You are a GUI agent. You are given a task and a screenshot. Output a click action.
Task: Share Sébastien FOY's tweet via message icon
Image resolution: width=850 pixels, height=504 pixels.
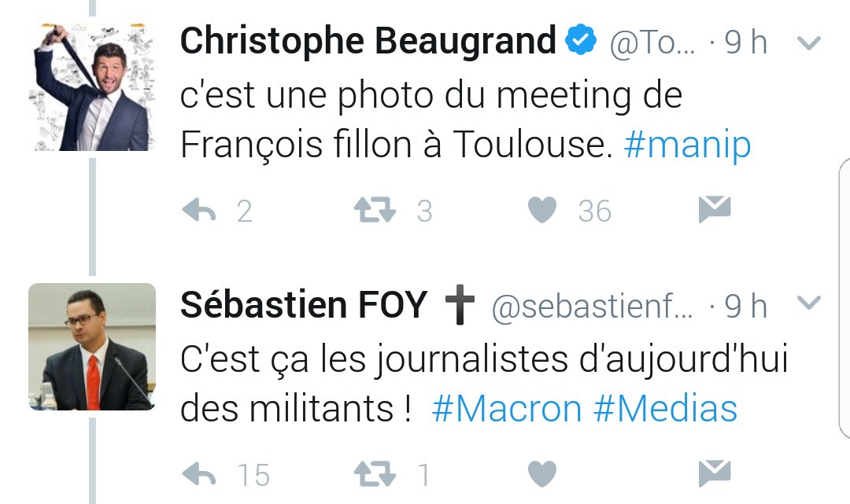point(715,473)
